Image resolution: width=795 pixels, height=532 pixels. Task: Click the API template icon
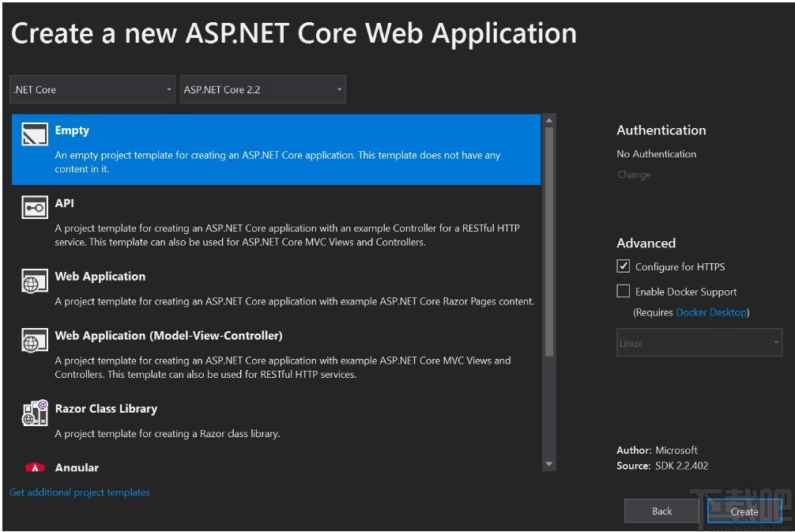(34, 207)
